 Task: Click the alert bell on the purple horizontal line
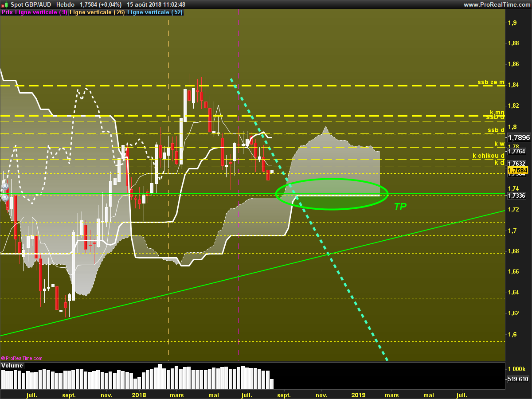coord(4,185)
